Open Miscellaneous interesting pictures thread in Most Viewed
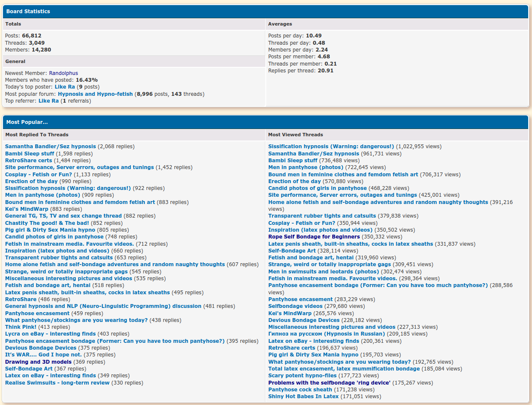532x405 pixels. [x=332, y=327]
